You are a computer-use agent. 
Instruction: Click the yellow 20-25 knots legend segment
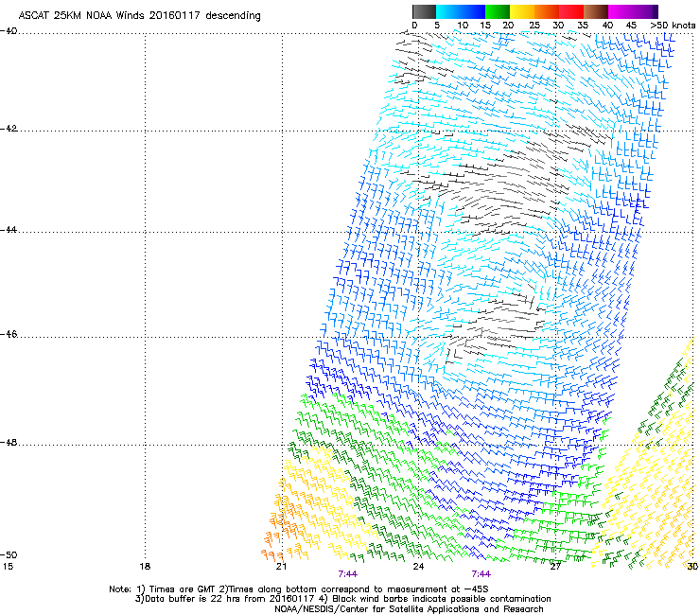coord(522,11)
